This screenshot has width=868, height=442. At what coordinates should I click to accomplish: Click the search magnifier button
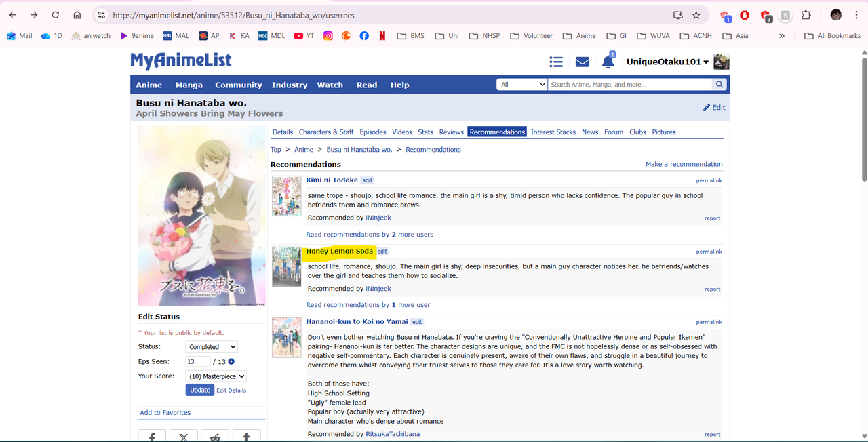719,84
